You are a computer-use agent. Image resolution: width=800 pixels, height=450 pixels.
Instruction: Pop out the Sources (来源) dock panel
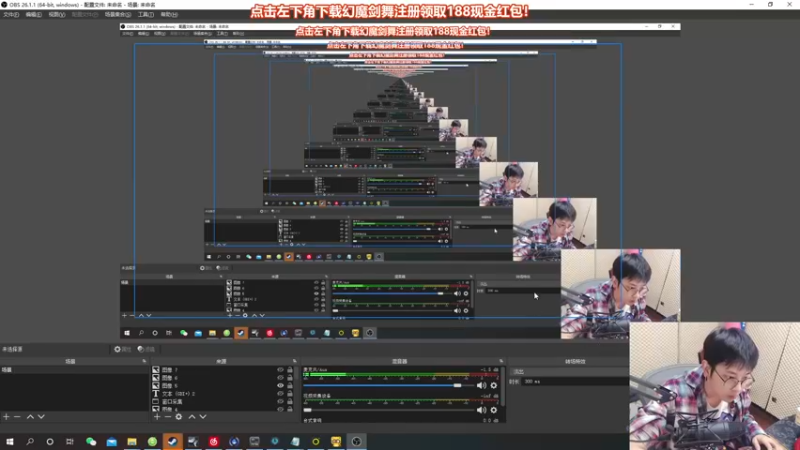(x=294, y=361)
